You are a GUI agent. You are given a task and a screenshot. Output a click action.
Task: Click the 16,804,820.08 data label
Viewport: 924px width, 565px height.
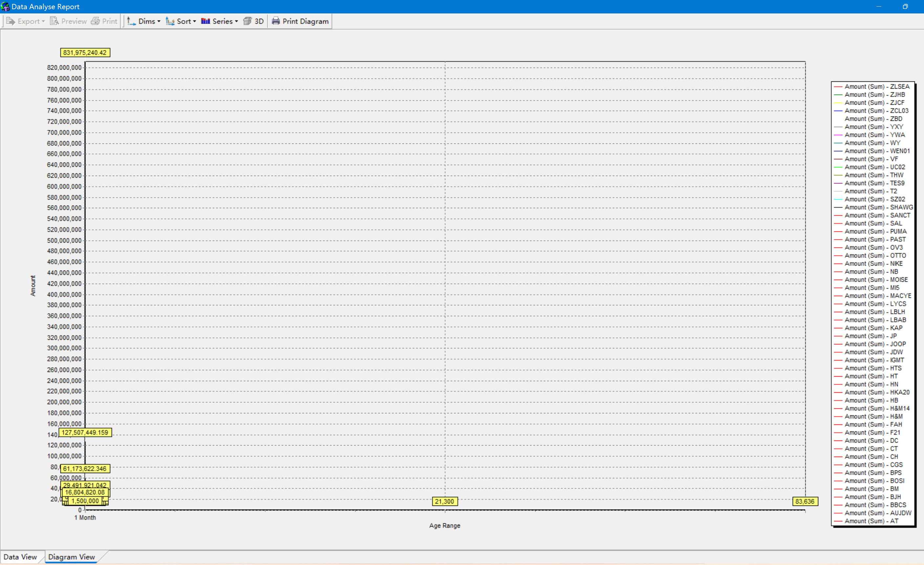(x=85, y=492)
